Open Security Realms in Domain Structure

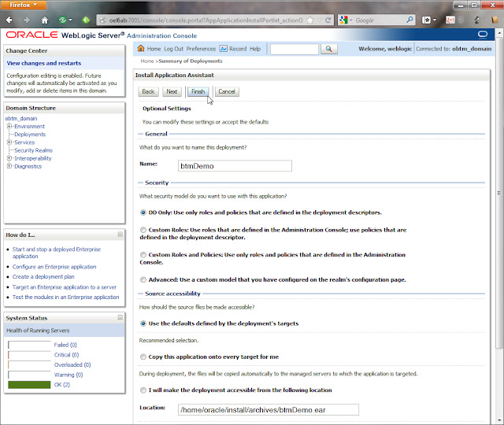[33, 150]
